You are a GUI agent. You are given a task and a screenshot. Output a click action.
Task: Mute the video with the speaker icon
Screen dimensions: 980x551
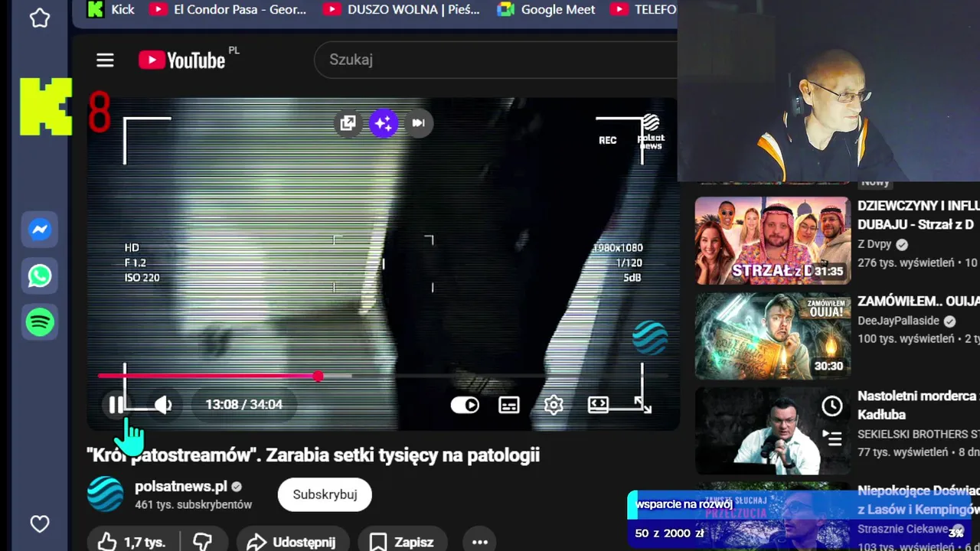[x=162, y=405]
